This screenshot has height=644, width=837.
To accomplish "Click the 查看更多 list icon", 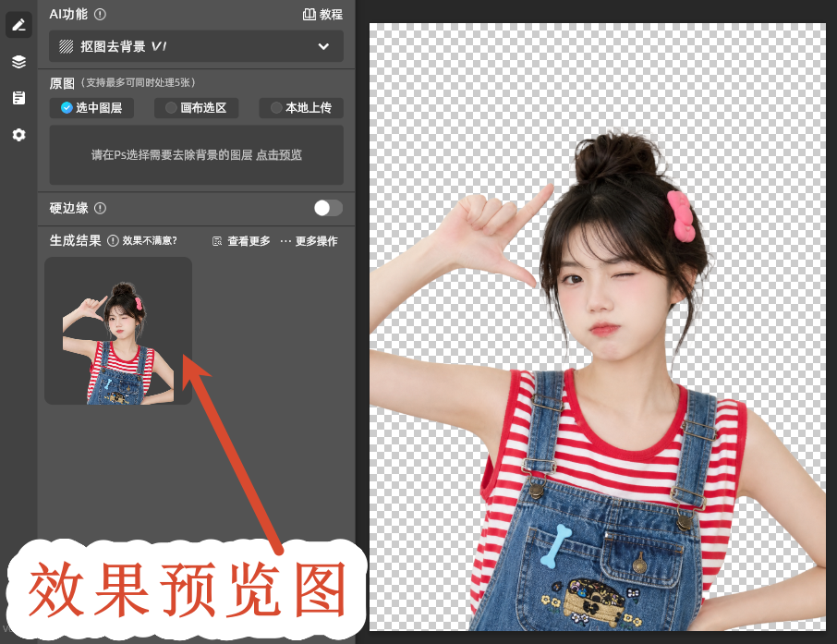I will pyautogui.click(x=217, y=241).
